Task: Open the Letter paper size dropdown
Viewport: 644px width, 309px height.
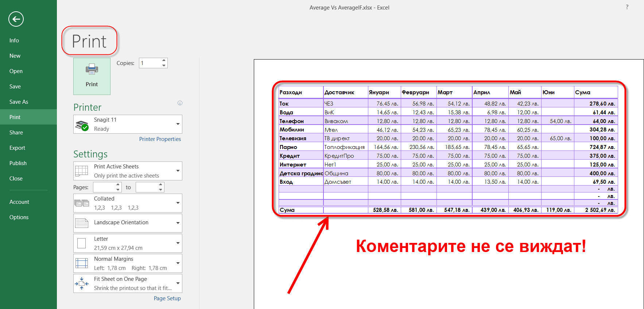Action: point(178,243)
